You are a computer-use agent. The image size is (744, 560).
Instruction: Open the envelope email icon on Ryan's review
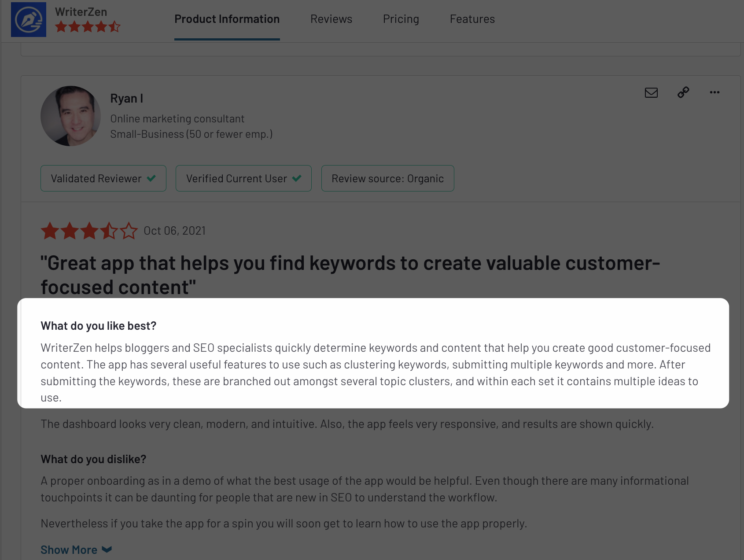point(651,92)
